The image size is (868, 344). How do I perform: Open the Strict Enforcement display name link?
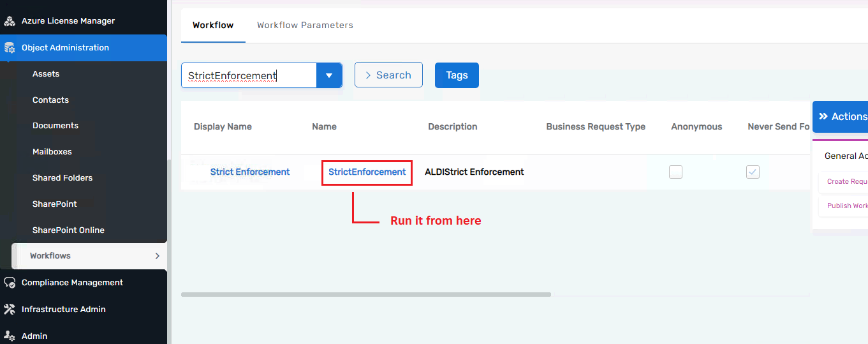pyautogui.click(x=250, y=172)
